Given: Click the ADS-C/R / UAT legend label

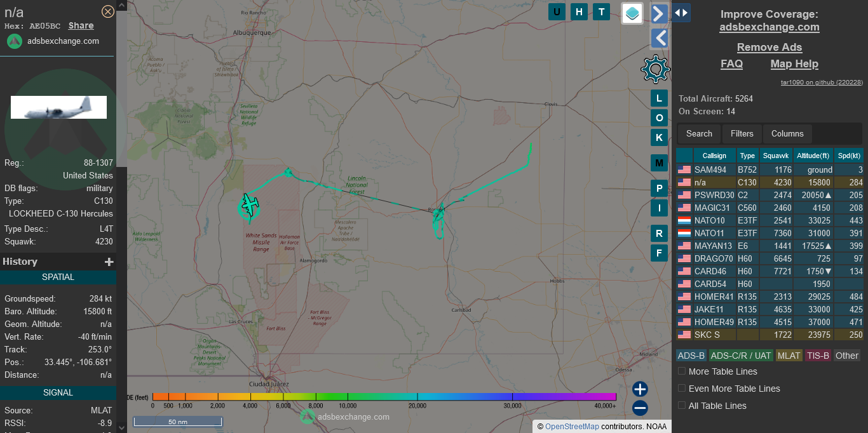Looking at the screenshot, I should (x=741, y=356).
